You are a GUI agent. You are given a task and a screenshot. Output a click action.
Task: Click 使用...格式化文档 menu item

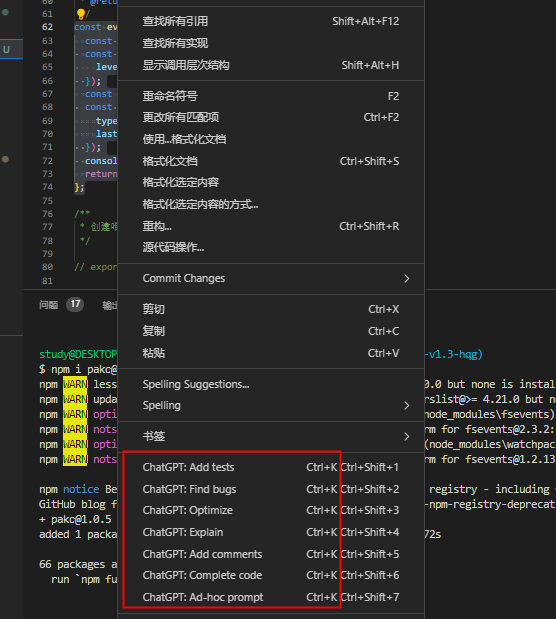click(271, 139)
